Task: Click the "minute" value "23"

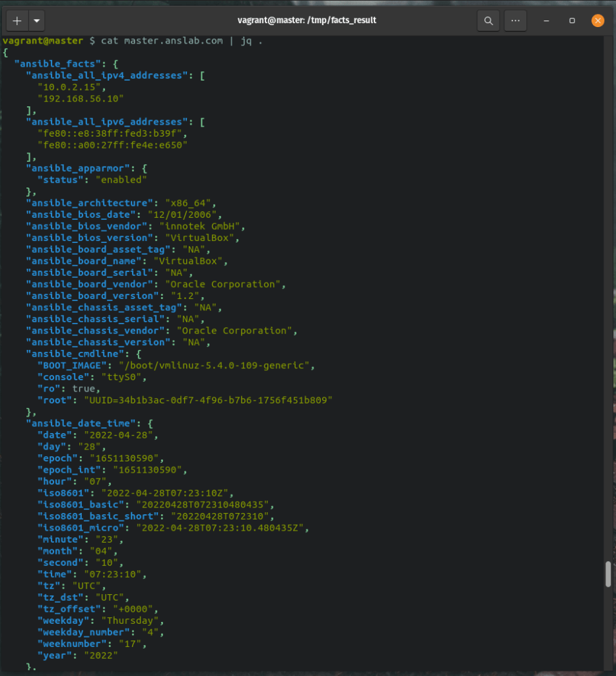Action: [107, 540]
